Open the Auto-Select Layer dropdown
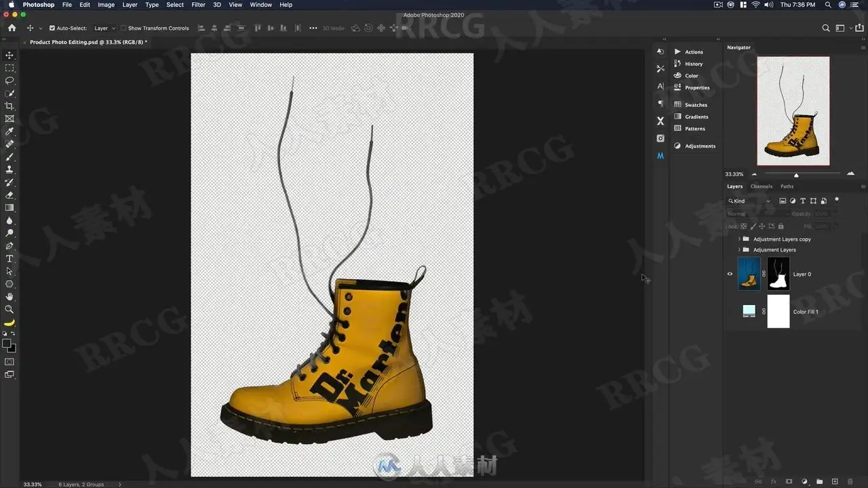This screenshot has width=868, height=488. click(x=104, y=28)
